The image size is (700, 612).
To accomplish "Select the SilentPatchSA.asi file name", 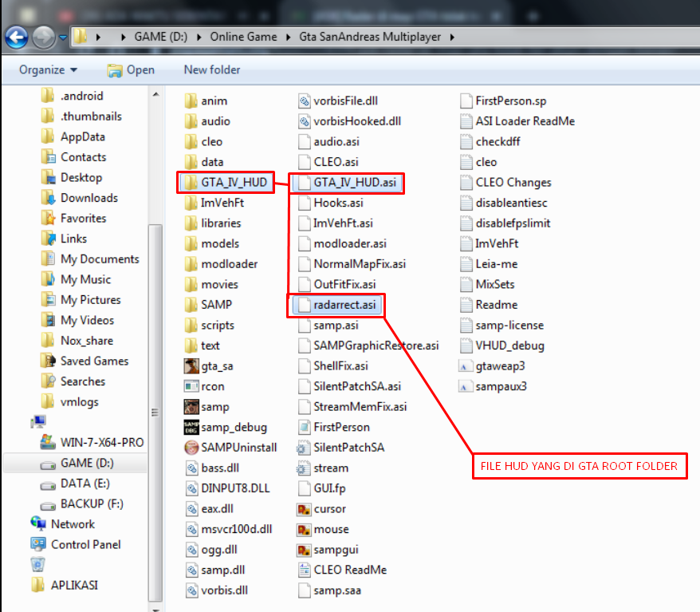I will (357, 386).
